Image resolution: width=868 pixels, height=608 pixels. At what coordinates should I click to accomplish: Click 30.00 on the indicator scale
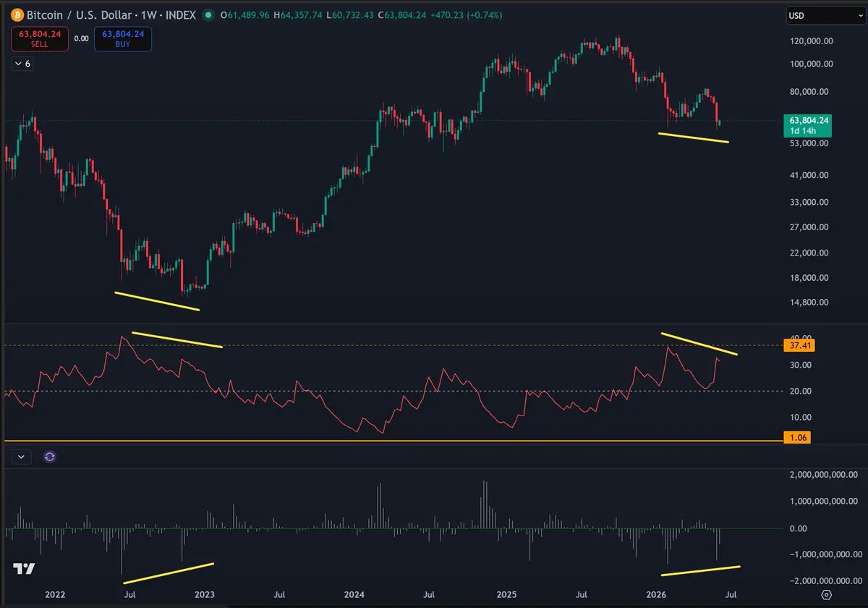click(x=801, y=365)
